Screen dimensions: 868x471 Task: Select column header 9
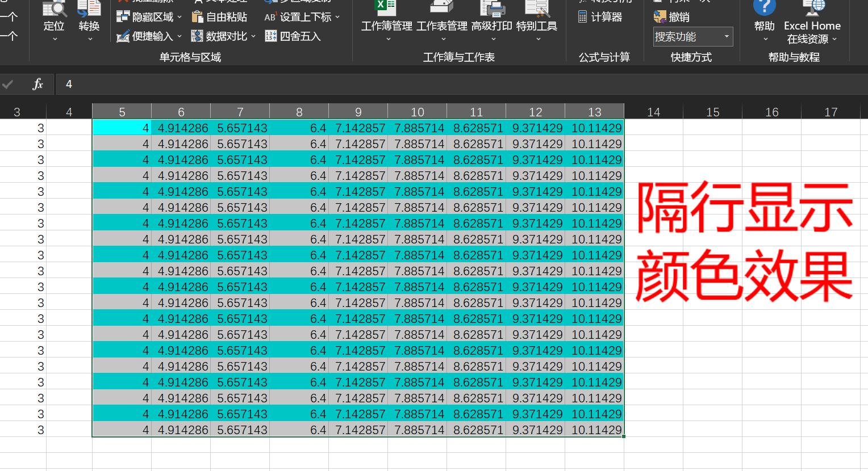tap(358, 112)
